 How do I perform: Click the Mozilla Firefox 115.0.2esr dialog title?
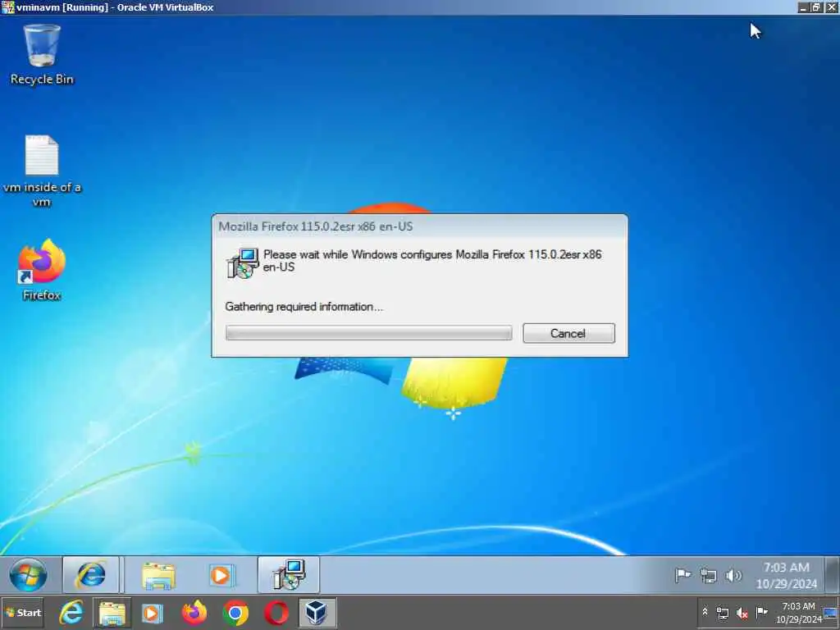[x=316, y=226]
